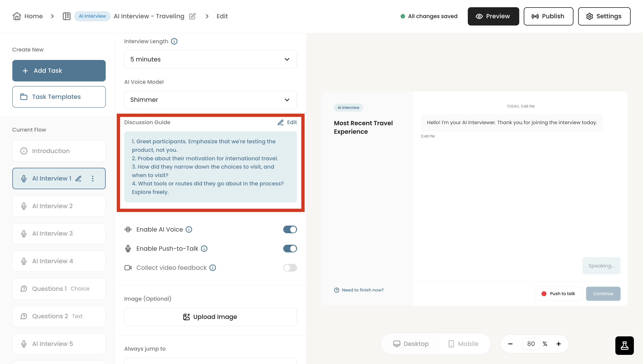The height and width of the screenshot is (364, 643).
Task: Select AI Interview 4 in flow
Action: pos(59,261)
